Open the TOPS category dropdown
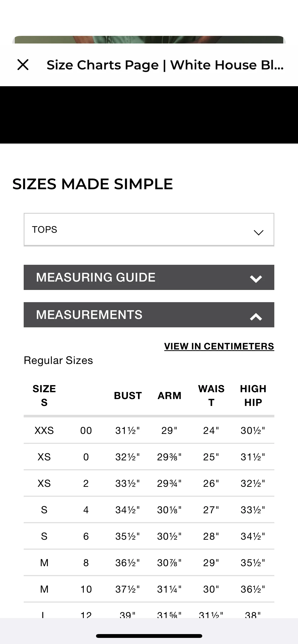Viewport: 298px width, 644px height. click(149, 230)
